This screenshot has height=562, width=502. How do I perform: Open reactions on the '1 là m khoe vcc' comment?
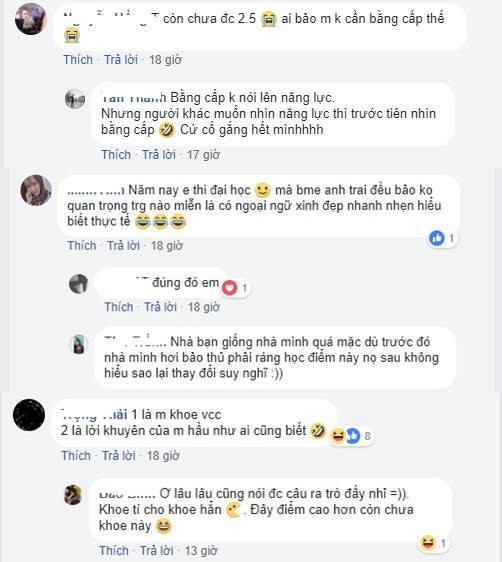[351, 435]
